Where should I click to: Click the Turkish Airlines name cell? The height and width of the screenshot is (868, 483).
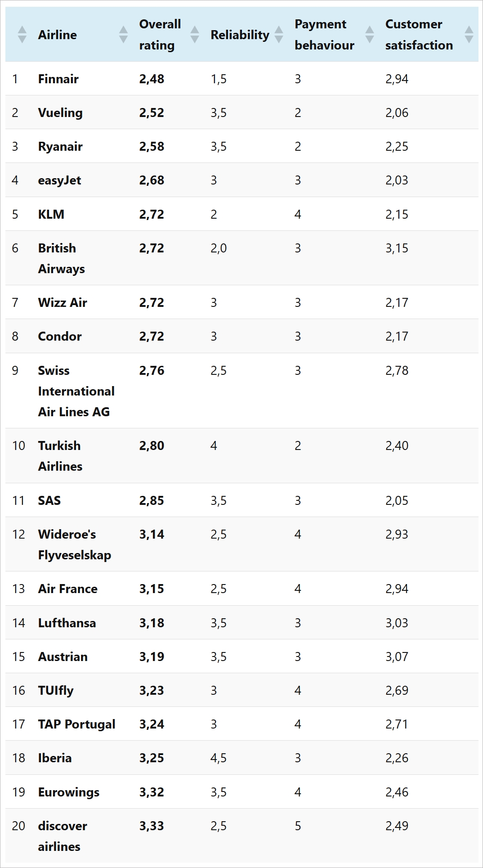pyautogui.click(x=60, y=456)
